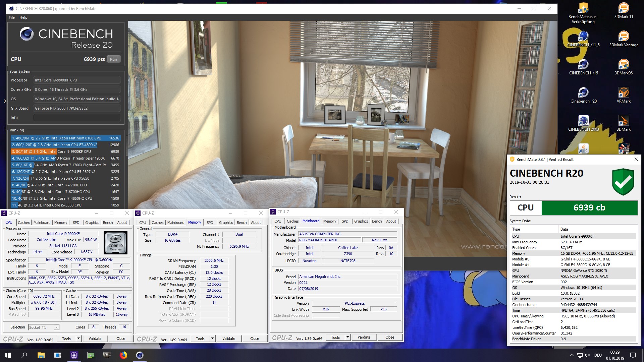644x362 pixels.
Task: Click the green graphics card taskbar icon
Action: tap(90, 355)
